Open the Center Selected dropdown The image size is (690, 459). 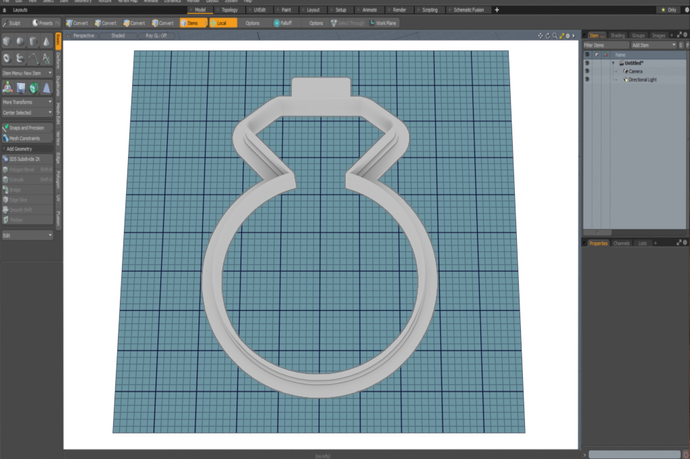27,113
